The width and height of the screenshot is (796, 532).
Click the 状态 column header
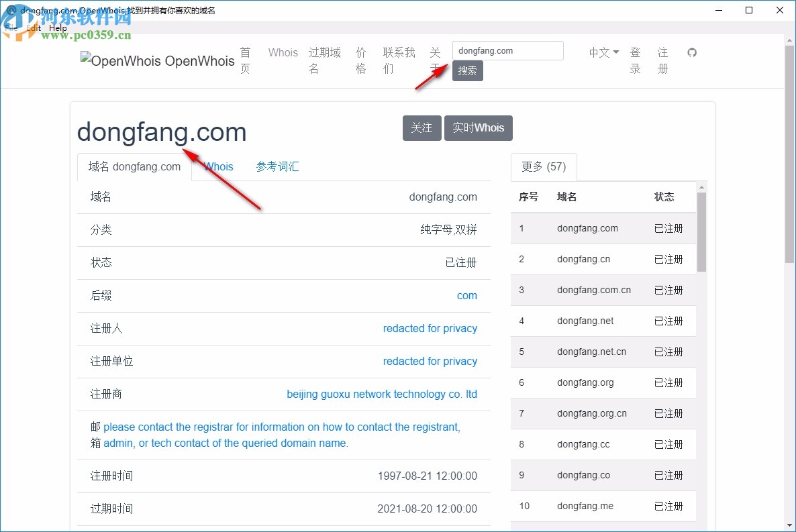point(664,197)
